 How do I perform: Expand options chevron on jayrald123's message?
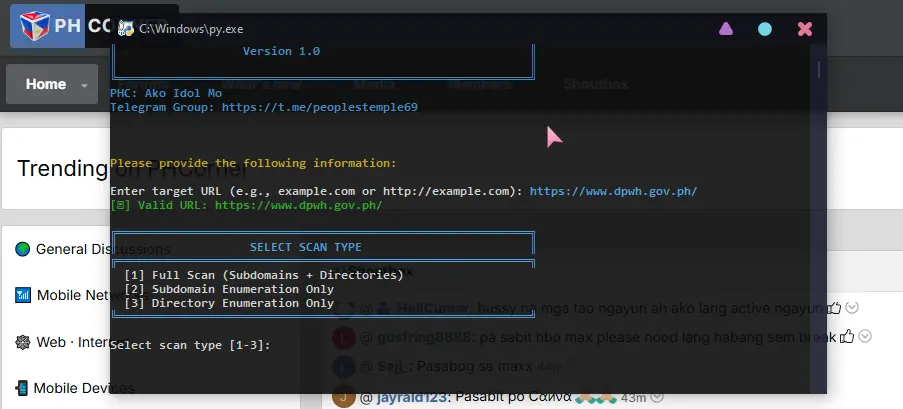coord(657,397)
